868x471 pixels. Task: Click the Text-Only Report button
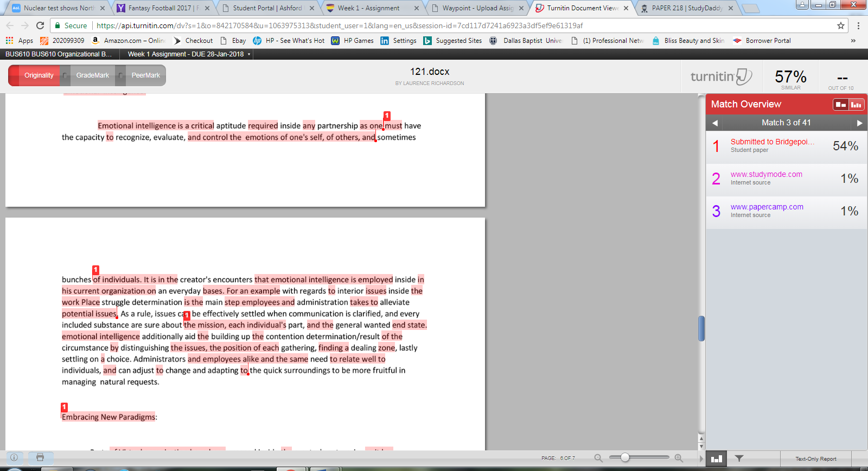[815, 459]
